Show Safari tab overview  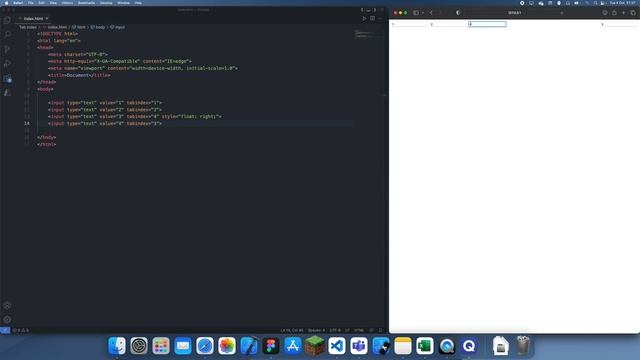pos(633,13)
